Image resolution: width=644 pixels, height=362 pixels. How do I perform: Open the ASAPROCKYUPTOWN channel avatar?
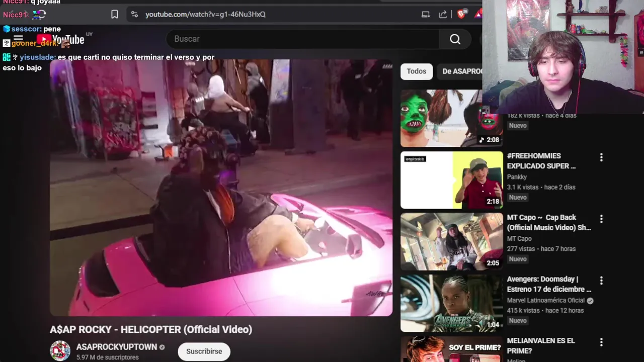pyautogui.click(x=60, y=351)
